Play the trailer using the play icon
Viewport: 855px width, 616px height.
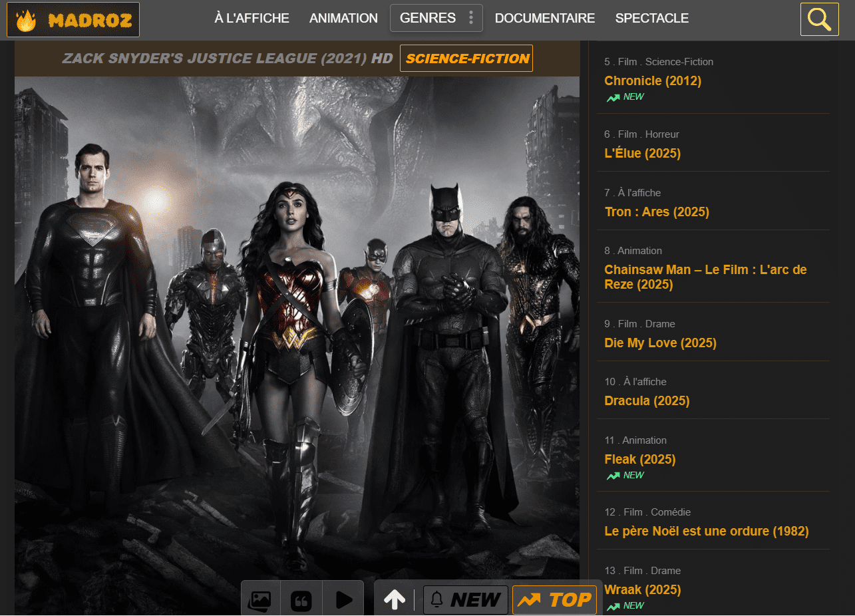343,599
